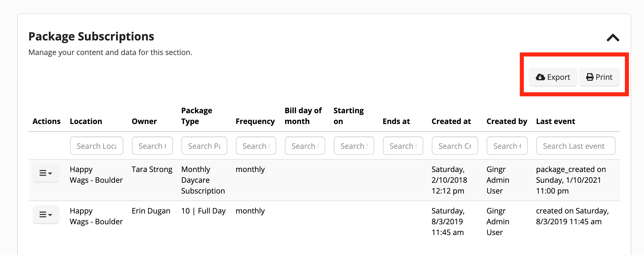This screenshot has height=255, width=644.
Task: Focus the Search Created at field
Action: pos(455,146)
